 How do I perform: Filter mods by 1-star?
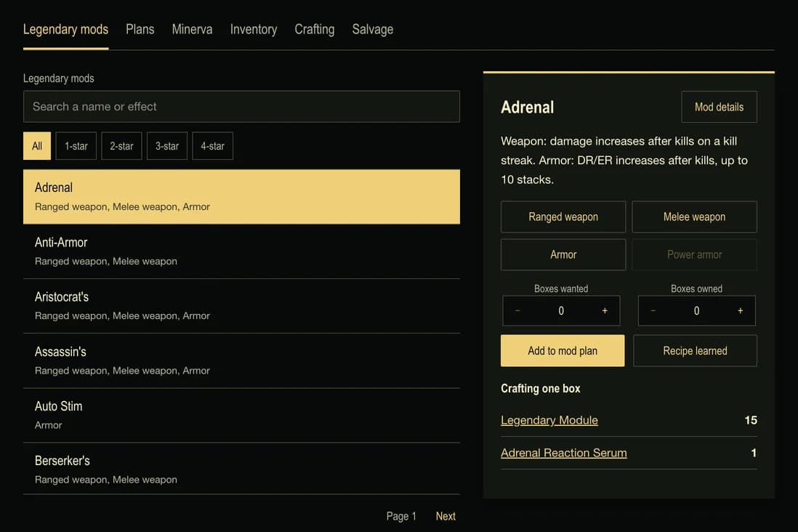pyautogui.click(x=76, y=146)
